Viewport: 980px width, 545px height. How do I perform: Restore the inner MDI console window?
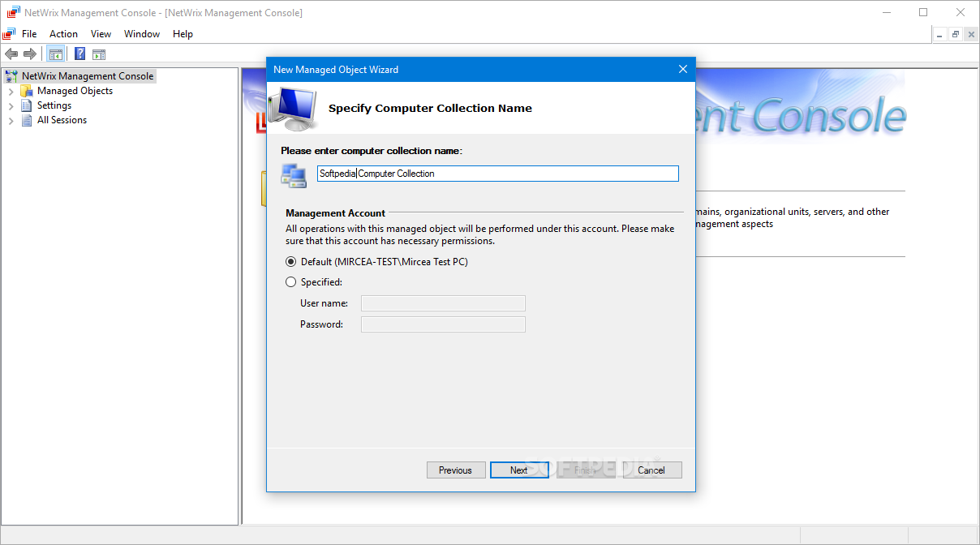coord(956,34)
